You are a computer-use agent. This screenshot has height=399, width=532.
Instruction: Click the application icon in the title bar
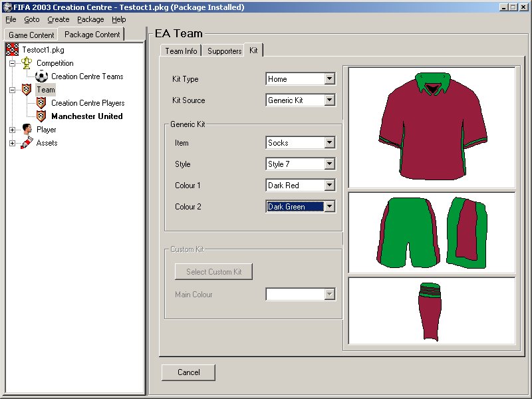7,7
